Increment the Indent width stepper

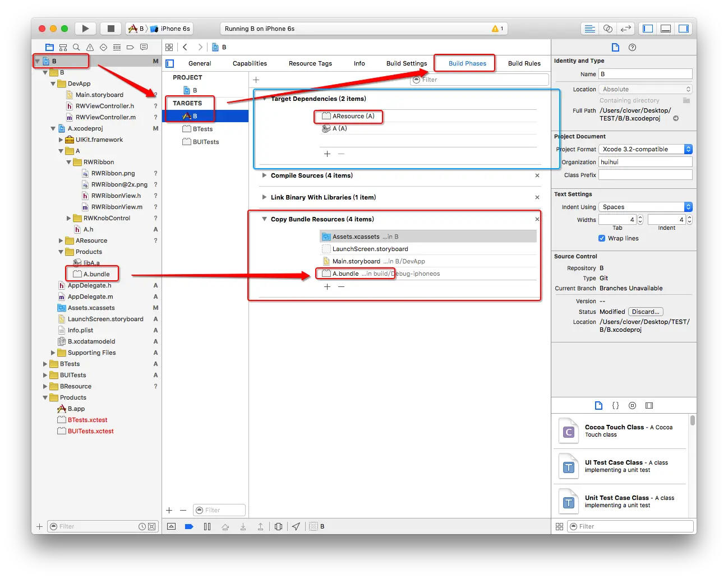tap(689, 217)
